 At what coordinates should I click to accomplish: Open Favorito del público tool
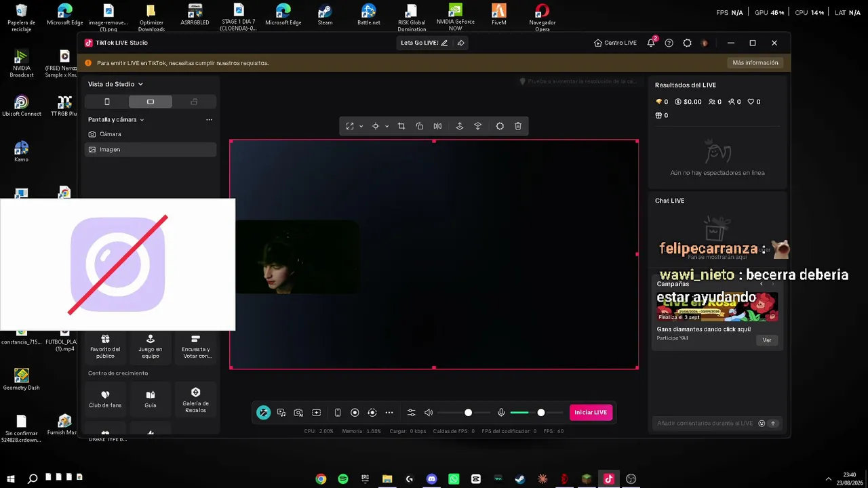pyautogui.click(x=105, y=347)
